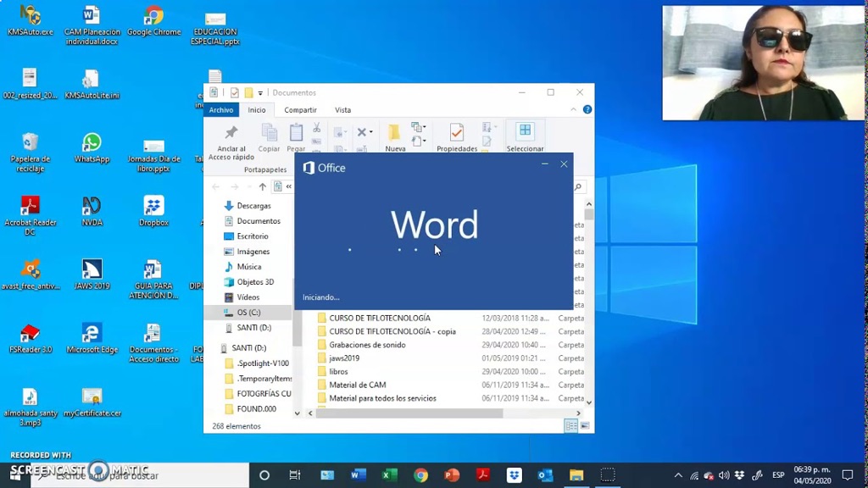Viewport: 868px width, 488px height.
Task: Navigate up one folder level arrow
Action: (x=263, y=187)
